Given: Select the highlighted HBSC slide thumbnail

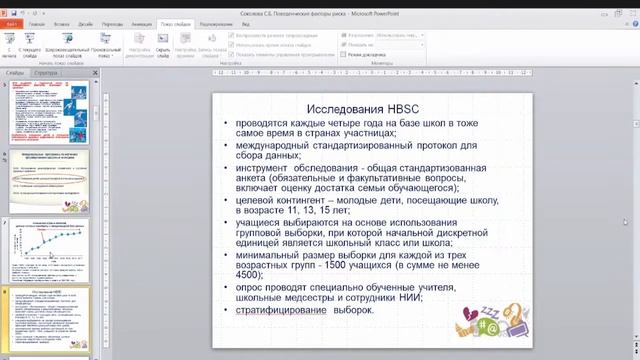Looking at the screenshot, I should coord(49,319).
